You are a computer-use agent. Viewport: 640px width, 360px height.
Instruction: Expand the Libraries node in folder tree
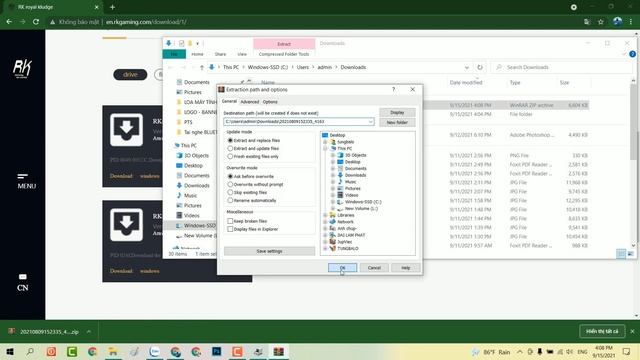pos(325,215)
